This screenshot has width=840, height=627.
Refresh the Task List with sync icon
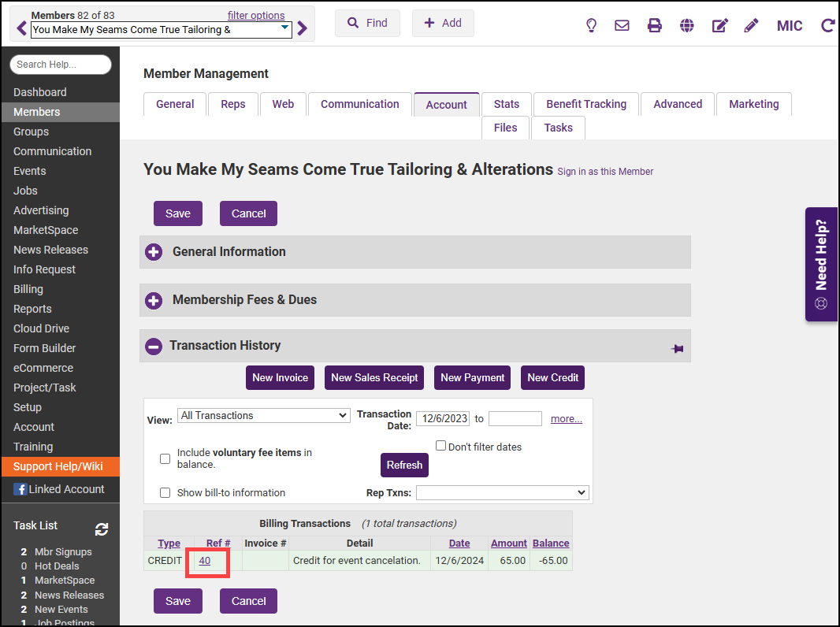point(102,529)
